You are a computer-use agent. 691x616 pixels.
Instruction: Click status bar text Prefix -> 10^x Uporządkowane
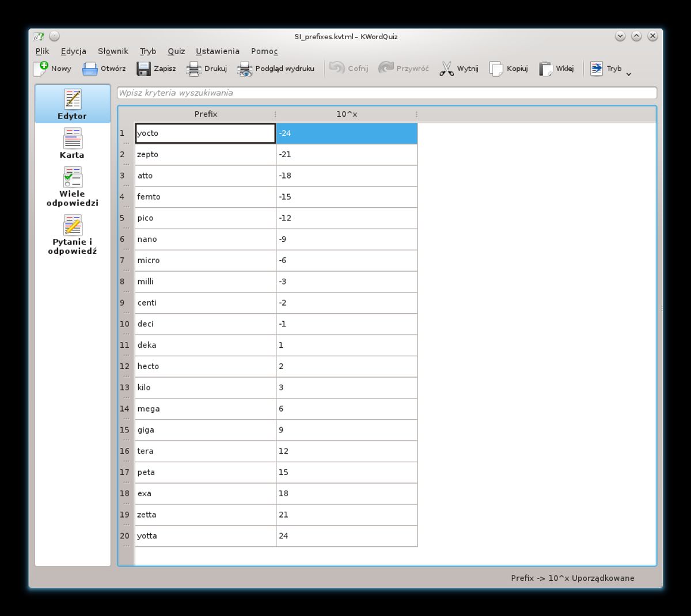tap(572, 578)
